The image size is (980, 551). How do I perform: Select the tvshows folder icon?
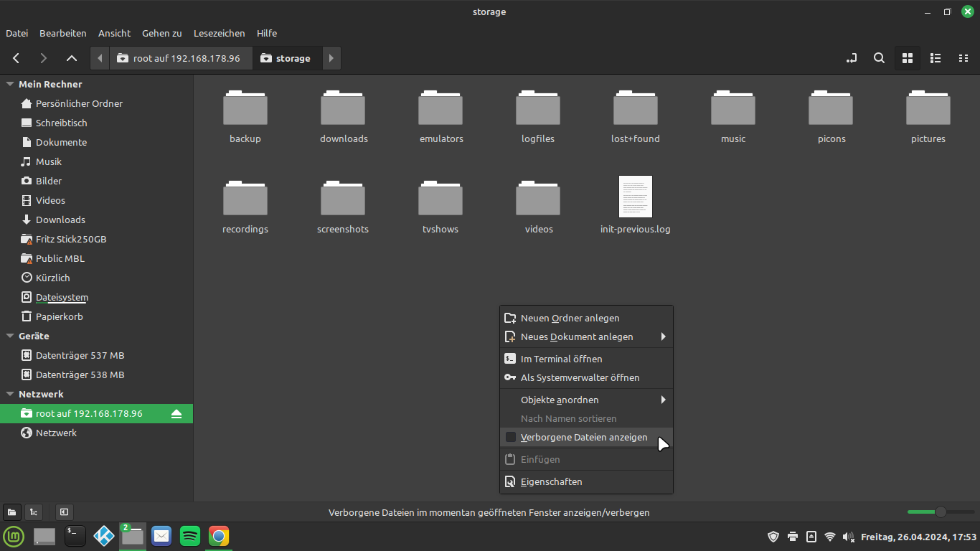tap(440, 198)
